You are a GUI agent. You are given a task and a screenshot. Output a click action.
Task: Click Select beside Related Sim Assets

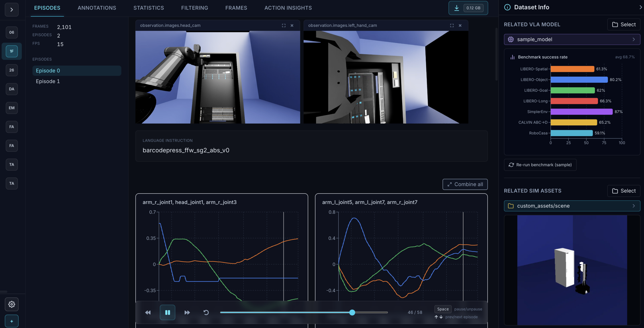tap(624, 191)
